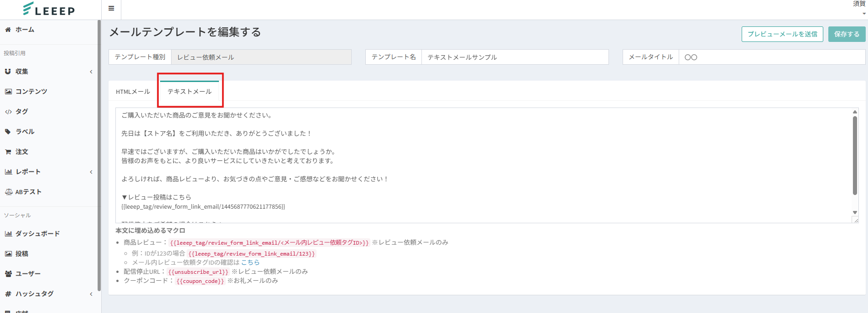The image size is (868, 313).
Task: Click the ユーザー people icon
Action: pyautogui.click(x=8, y=274)
